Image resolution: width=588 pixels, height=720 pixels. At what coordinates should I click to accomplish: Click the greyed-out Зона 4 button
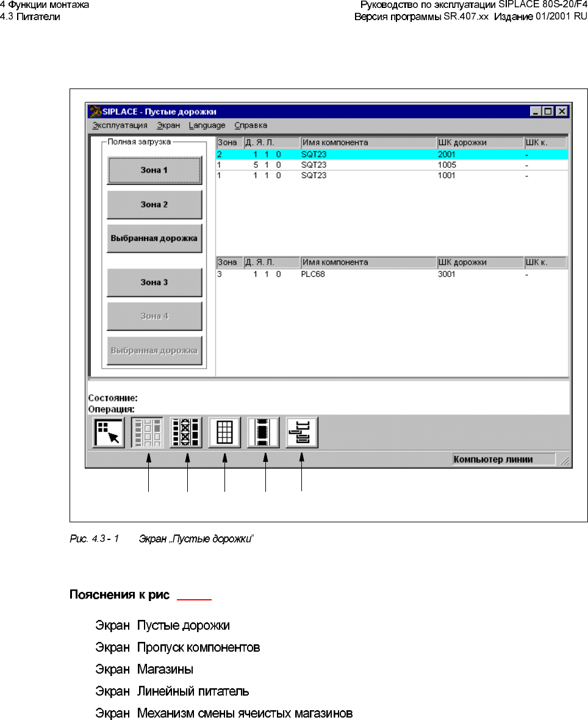155,317
